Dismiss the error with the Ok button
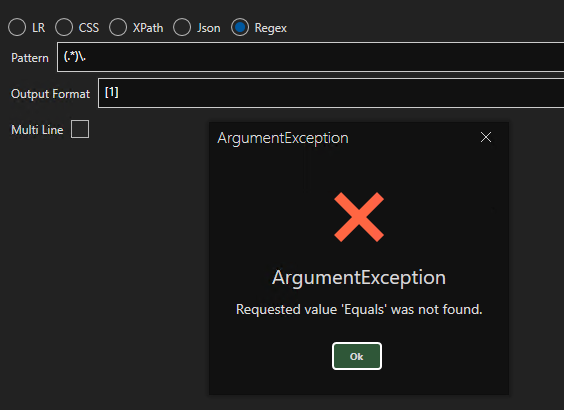The width and height of the screenshot is (564, 410). [x=357, y=356]
